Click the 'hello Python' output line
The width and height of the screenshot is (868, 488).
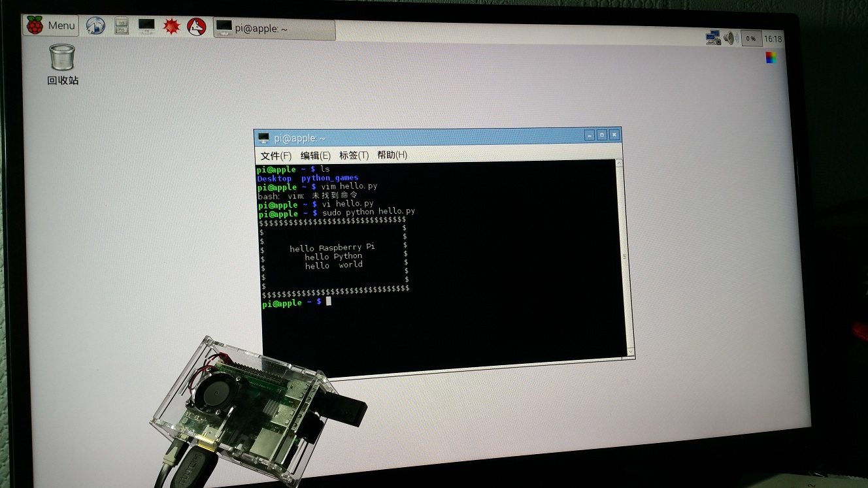coord(334,257)
